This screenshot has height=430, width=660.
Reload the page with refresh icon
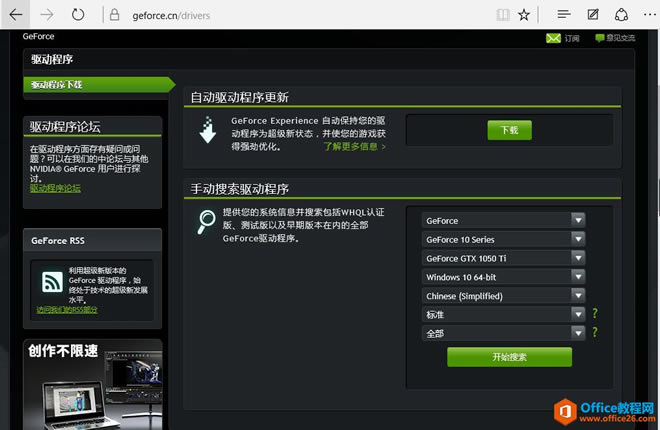tap(78, 15)
